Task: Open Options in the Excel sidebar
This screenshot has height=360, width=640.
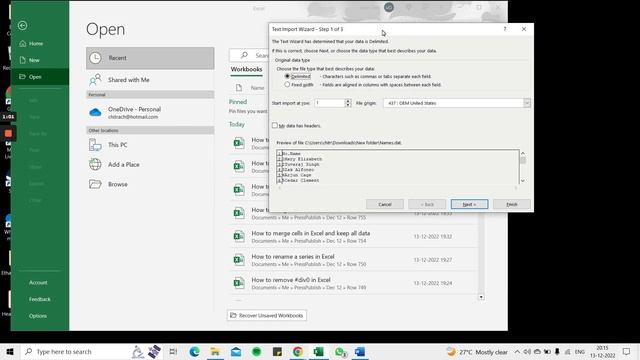Action: tap(38, 316)
